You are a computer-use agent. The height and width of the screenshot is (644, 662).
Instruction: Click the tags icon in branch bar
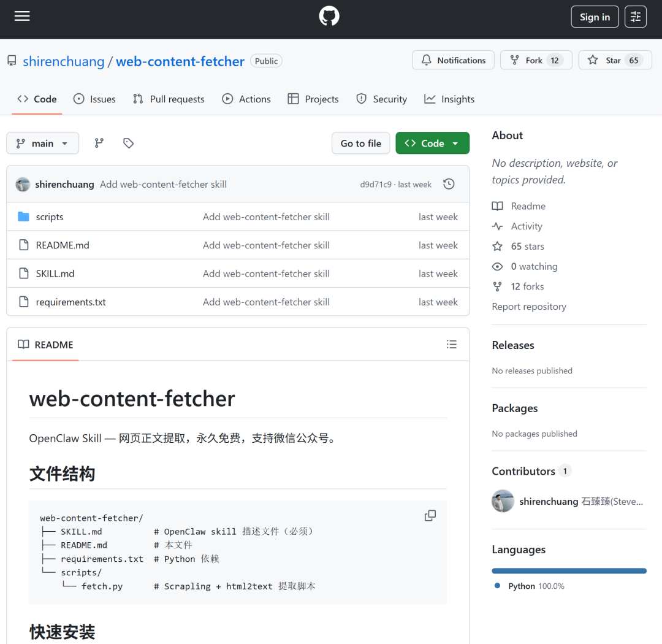point(128,143)
